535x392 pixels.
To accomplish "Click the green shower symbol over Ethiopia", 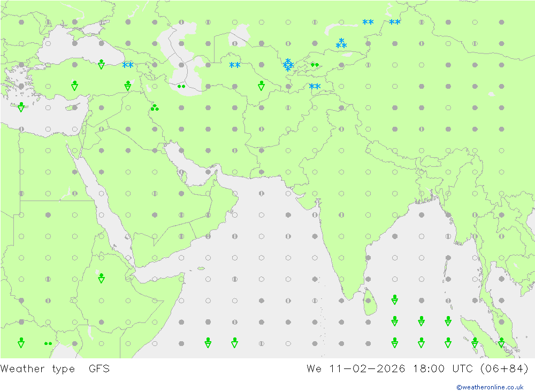I will coord(101,279).
